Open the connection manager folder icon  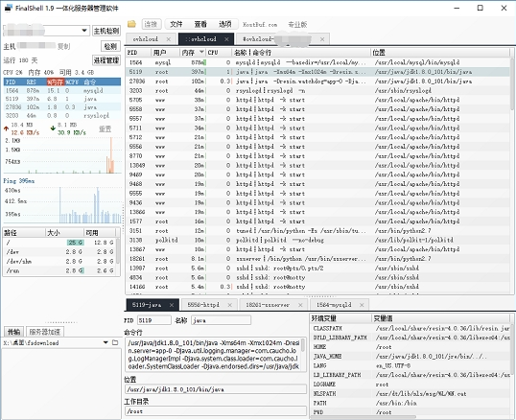click(x=131, y=24)
